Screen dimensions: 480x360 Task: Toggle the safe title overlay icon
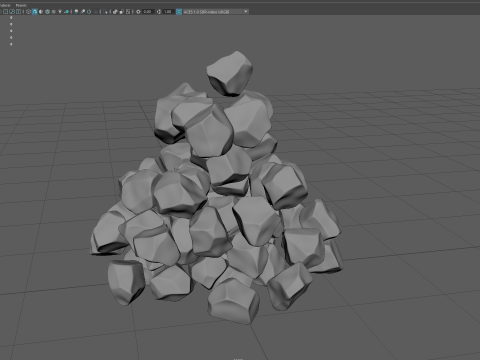(x=18, y=12)
